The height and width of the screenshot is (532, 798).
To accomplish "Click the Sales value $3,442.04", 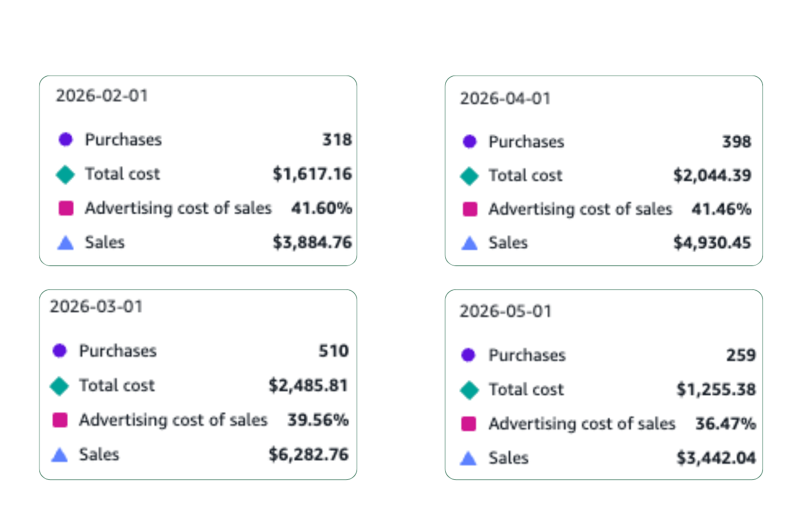I will 716,458.
